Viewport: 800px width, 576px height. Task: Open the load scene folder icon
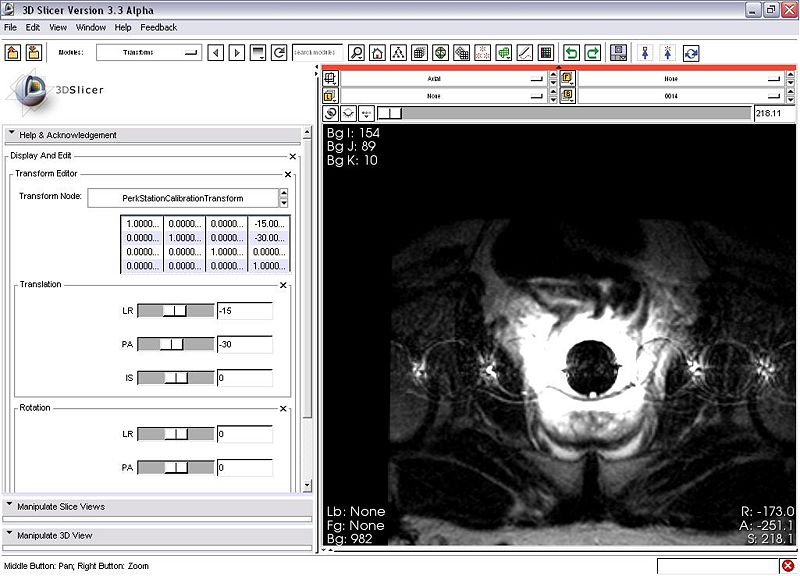pyautogui.click(x=13, y=53)
